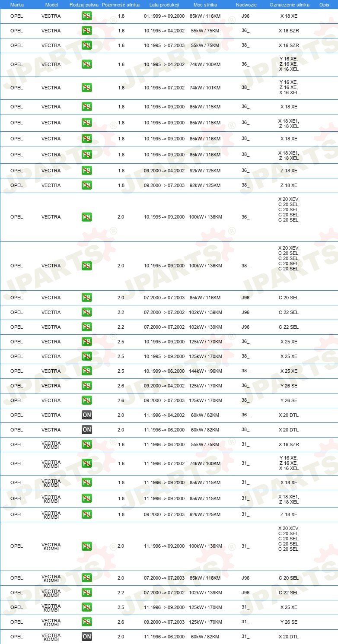The height and width of the screenshot is (644, 338).
Task: Click Z 18 XE code in the 38_ row
Action: pos(289,185)
